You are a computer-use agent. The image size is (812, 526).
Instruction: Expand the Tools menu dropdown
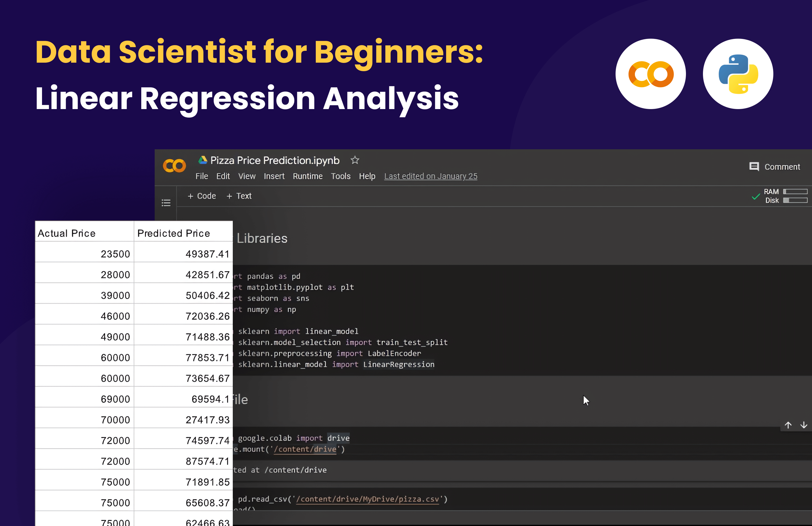[x=341, y=176]
